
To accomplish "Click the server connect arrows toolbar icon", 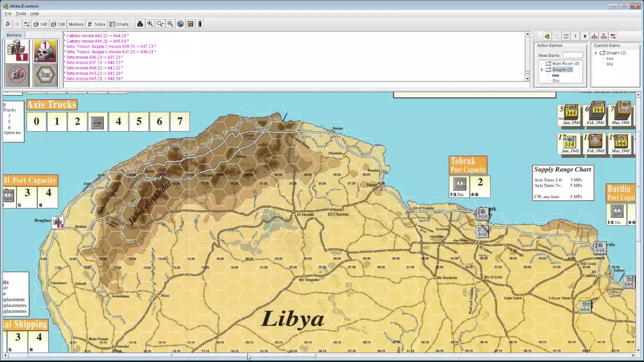I will pyautogui.click(x=27, y=24).
